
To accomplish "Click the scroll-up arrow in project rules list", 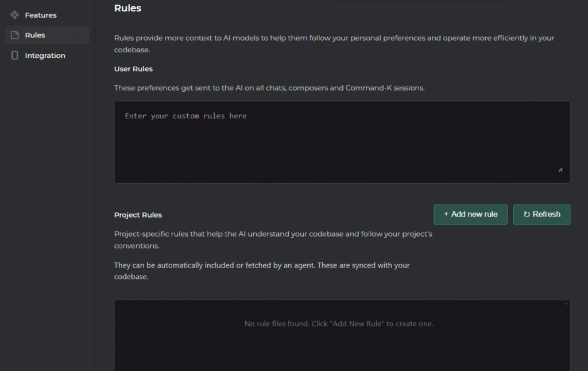I will click(x=567, y=303).
